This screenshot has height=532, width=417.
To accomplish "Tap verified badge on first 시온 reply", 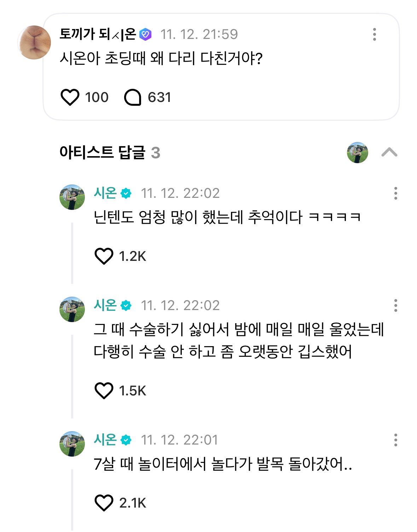I will coord(126,193).
